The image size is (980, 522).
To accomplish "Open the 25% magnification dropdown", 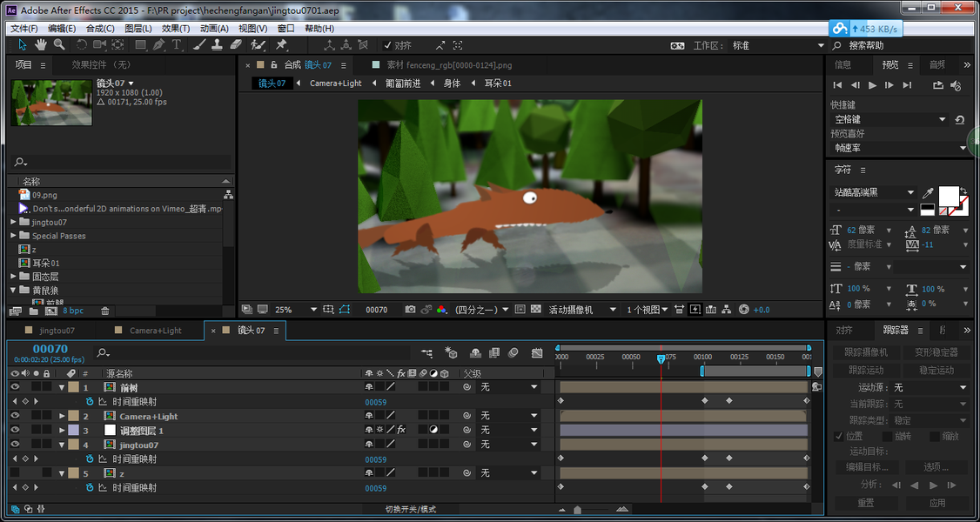I will tap(296, 309).
